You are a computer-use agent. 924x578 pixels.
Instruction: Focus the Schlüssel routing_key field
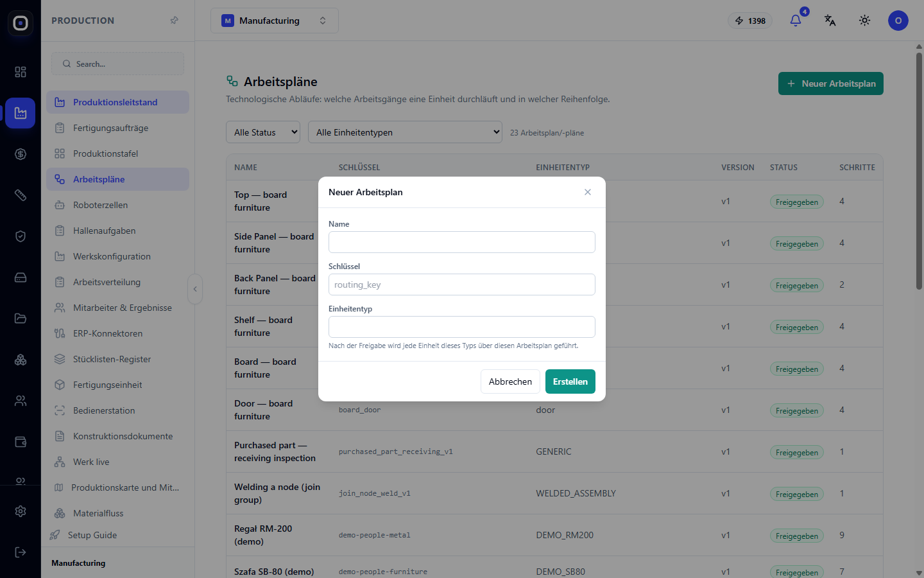coord(462,285)
